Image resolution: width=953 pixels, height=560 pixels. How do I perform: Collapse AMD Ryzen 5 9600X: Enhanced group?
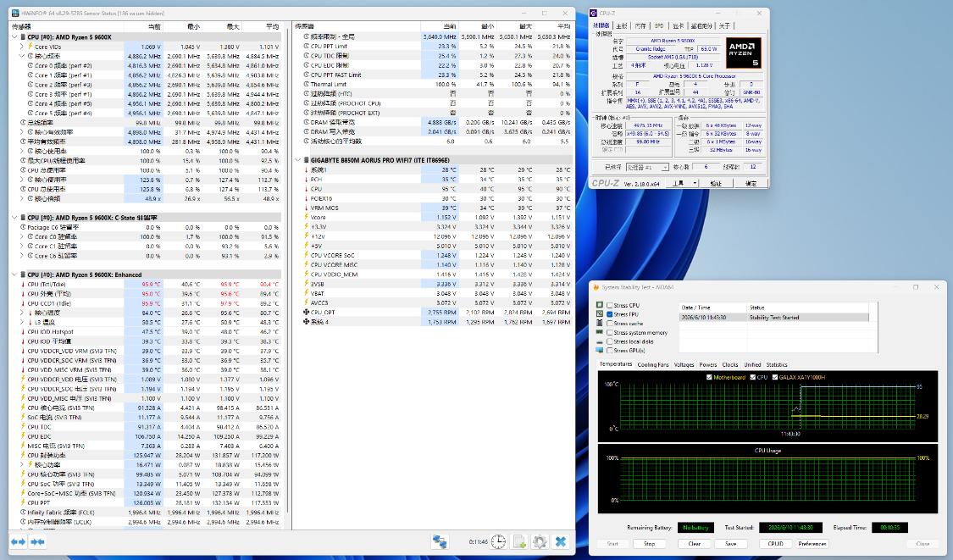[14, 274]
